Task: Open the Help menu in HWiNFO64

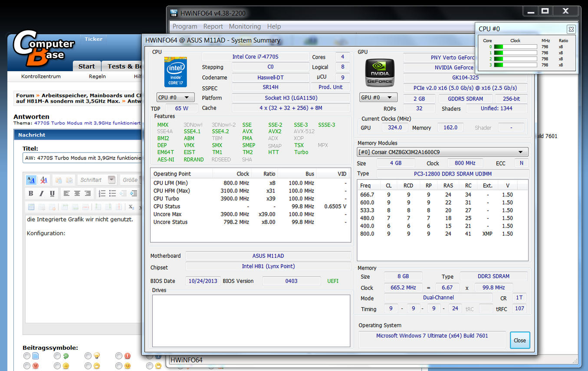Action: pos(274,26)
